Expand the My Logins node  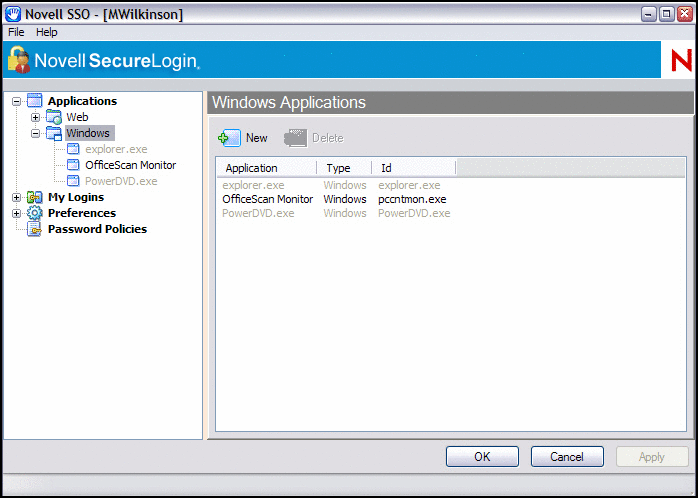[16, 198]
